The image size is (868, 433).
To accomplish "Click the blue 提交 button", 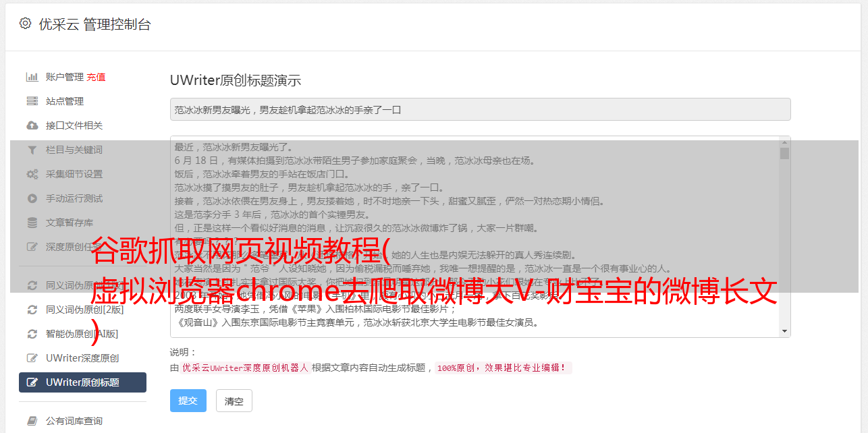I will (188, 401).
